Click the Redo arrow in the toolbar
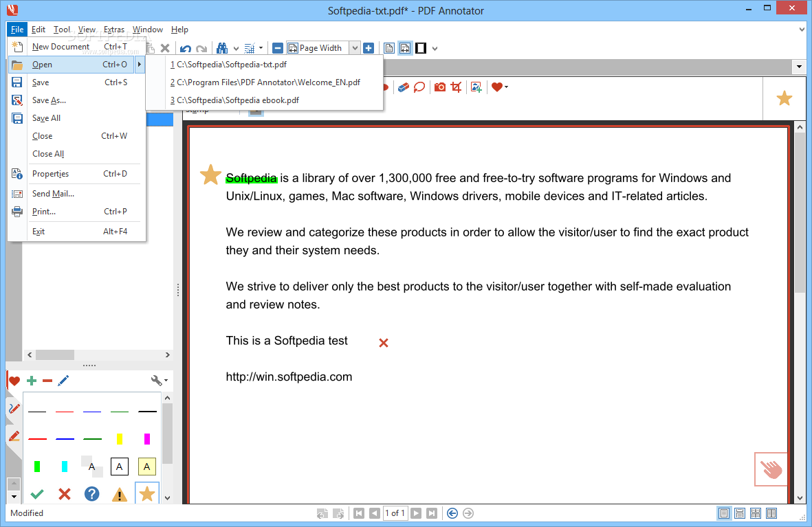 pos(201,48)
